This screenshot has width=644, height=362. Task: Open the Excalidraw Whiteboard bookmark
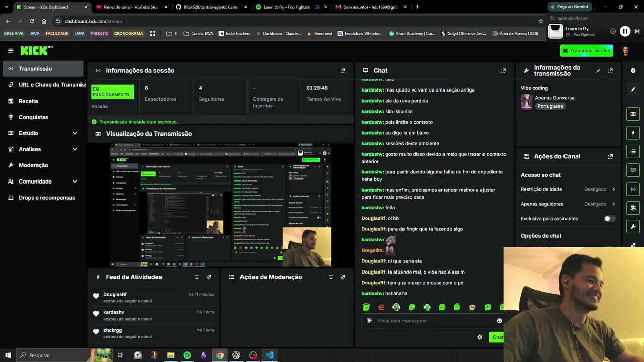(x=360, y=33)
